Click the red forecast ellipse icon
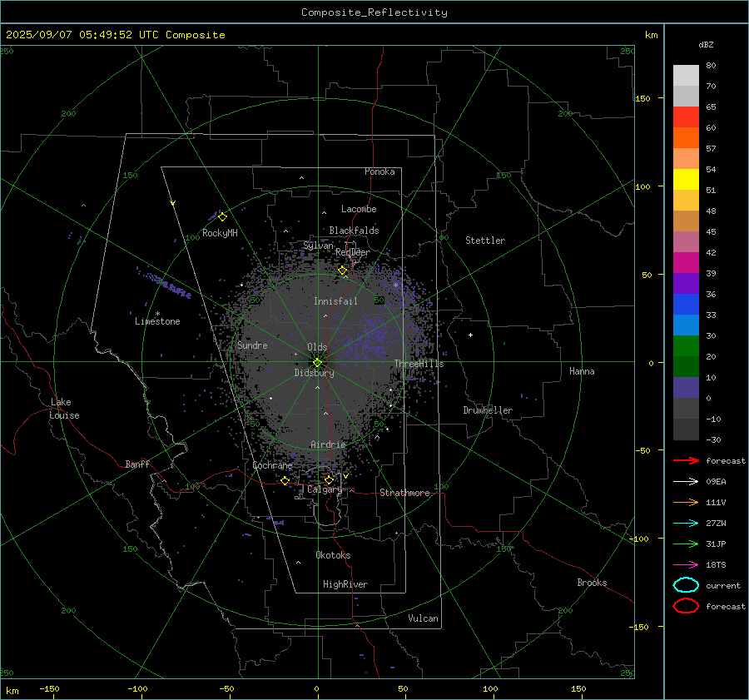The image size is (749, 700). (x=686, y=606)
